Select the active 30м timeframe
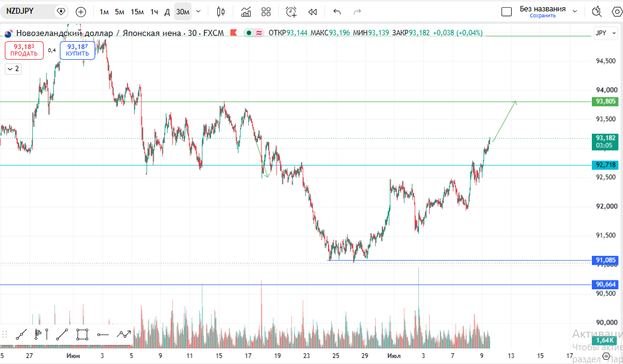The width and height of the screenshot is (623, 364). tap(183, 12)
